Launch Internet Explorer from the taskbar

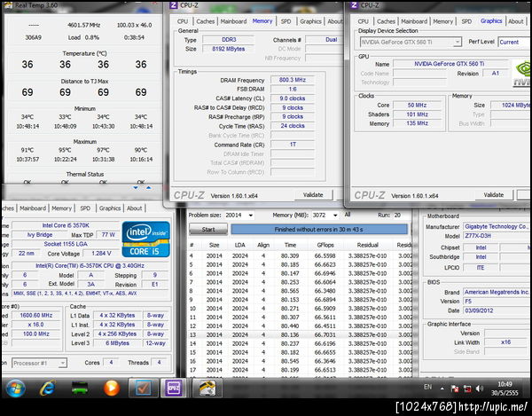click(48, 389)
